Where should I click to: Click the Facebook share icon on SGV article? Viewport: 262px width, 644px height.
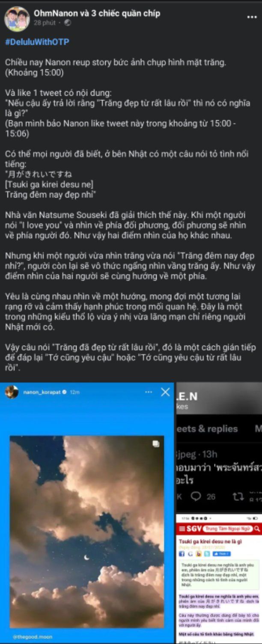[x=182, y=554]
